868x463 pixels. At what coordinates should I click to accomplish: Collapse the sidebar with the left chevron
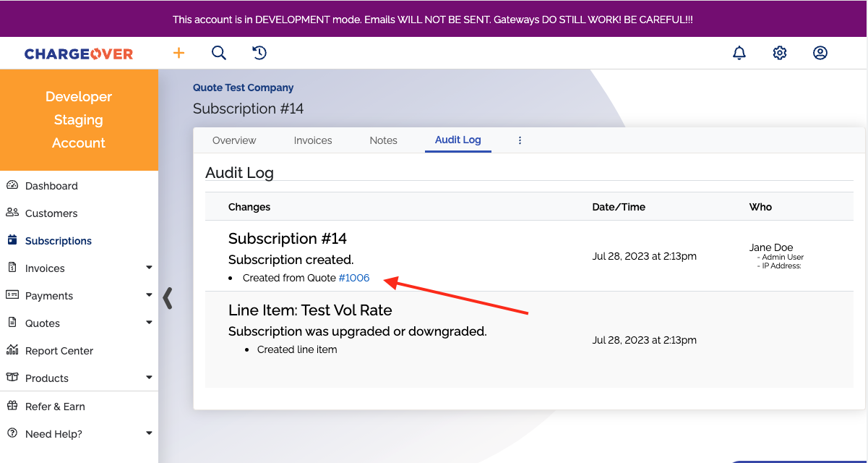click(168, 298)
